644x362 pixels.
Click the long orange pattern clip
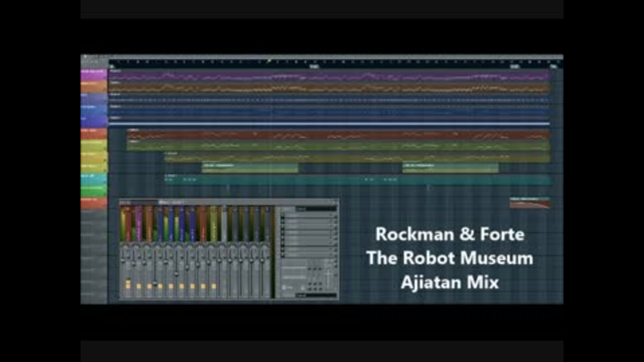pos(329,87)
